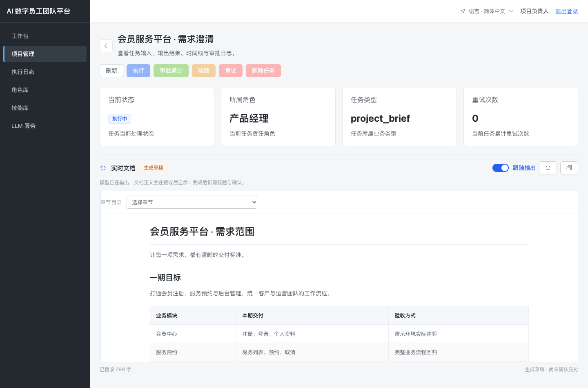Expand the 语言 · 简体中文 language selector
Viewport: 588px width, 388px height.
click(x=487, y=11)
